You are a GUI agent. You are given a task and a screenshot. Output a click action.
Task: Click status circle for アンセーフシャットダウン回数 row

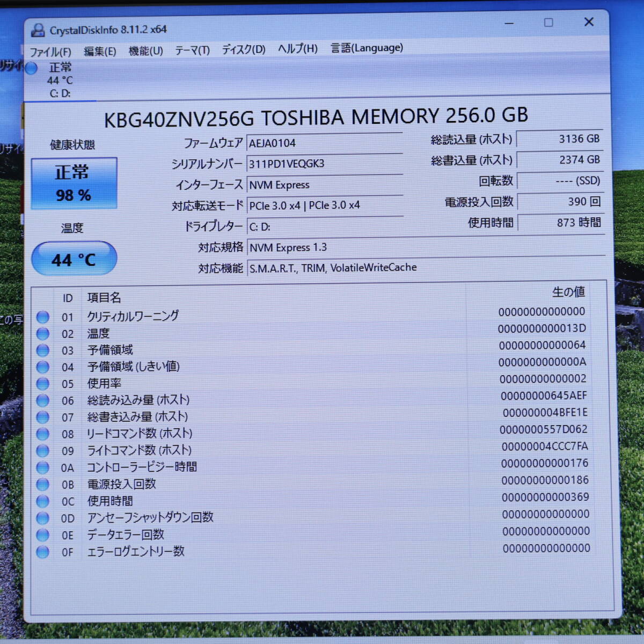click(x=43, y=518)
